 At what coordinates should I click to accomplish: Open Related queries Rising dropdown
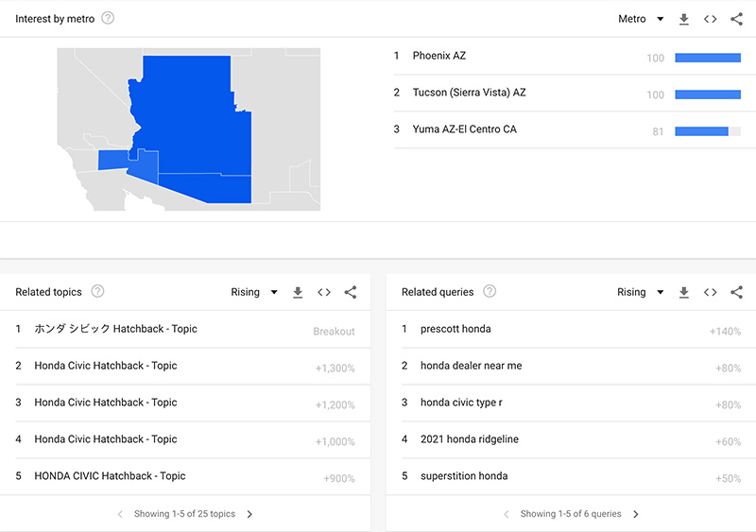tap(641, 292)
